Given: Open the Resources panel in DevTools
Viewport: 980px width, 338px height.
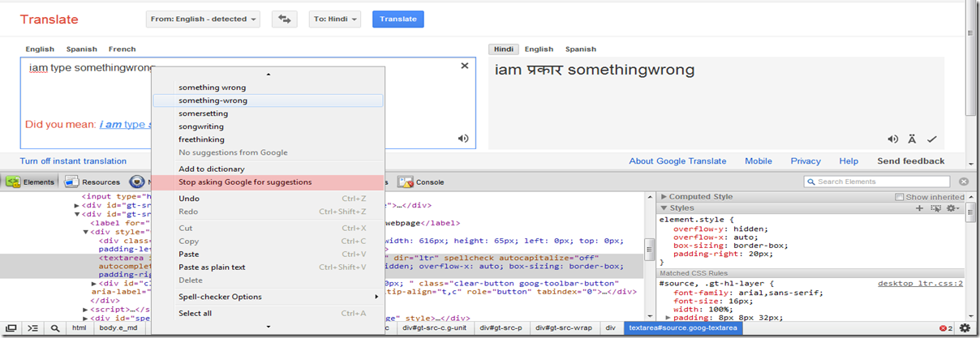Looking at the screenshot, I should point(92,182).
